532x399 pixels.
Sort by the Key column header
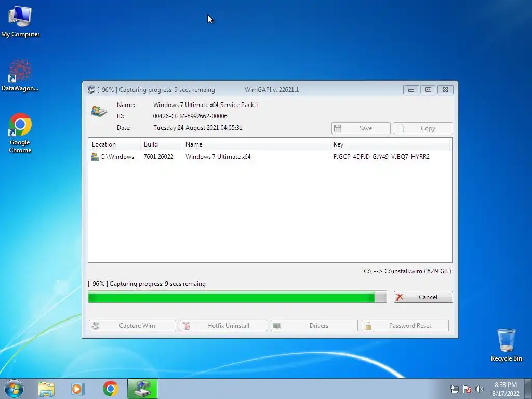pos(390,144)
